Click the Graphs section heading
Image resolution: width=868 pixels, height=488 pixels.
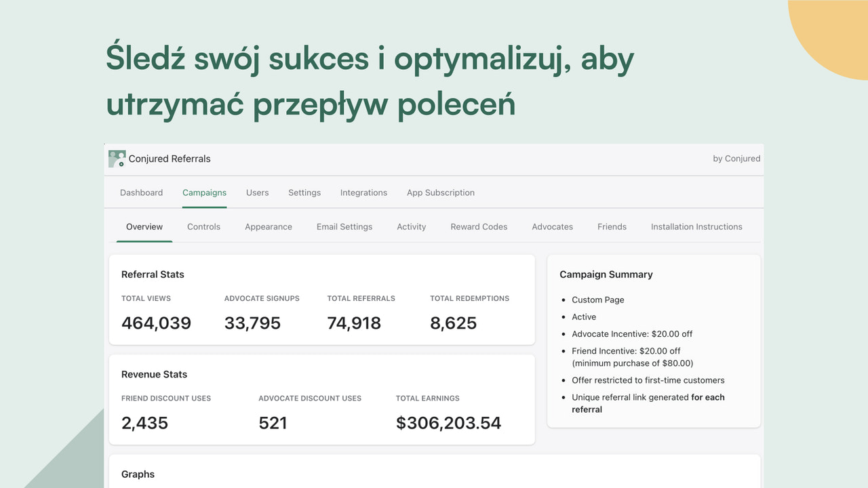(138, 474)
